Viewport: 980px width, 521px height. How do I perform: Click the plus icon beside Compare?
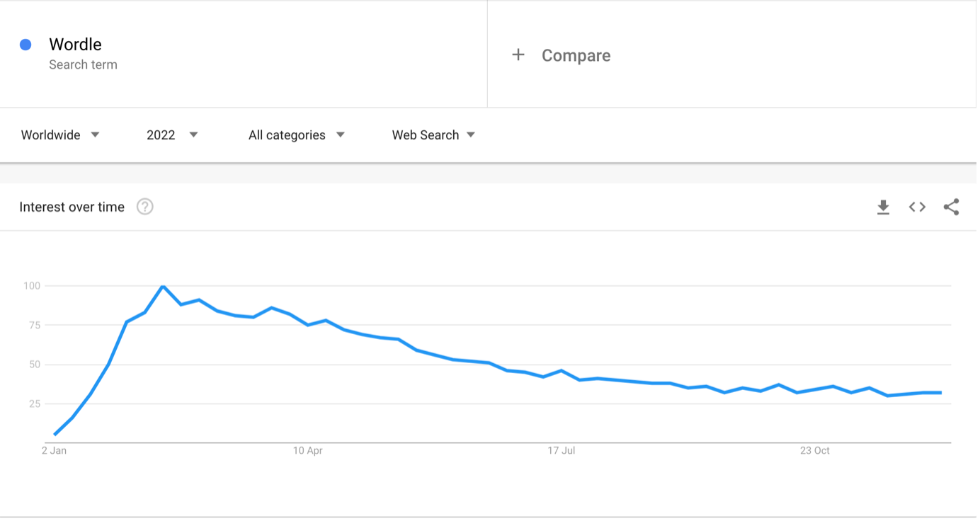click(x=518, y=55)
